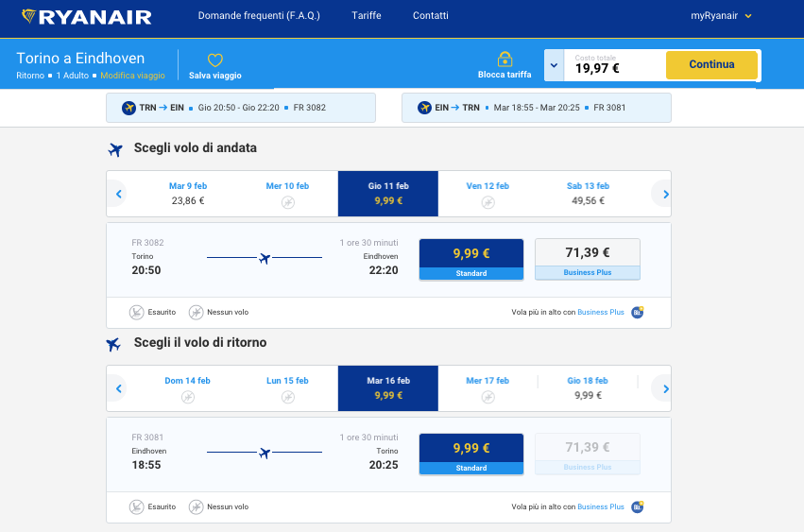Select outbound date Sab 13 feb

point(589,194)
